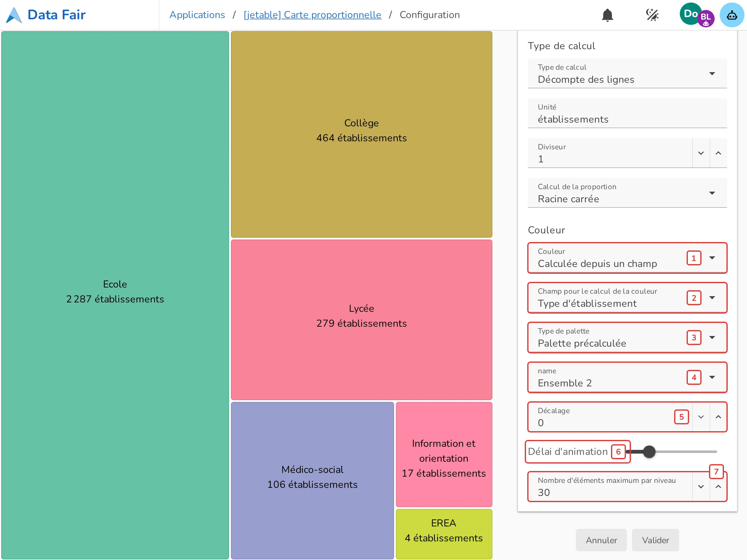Open the palette name Ensemble 2 dropdown
Screen dimensions: 747x560
coord(627,377)
